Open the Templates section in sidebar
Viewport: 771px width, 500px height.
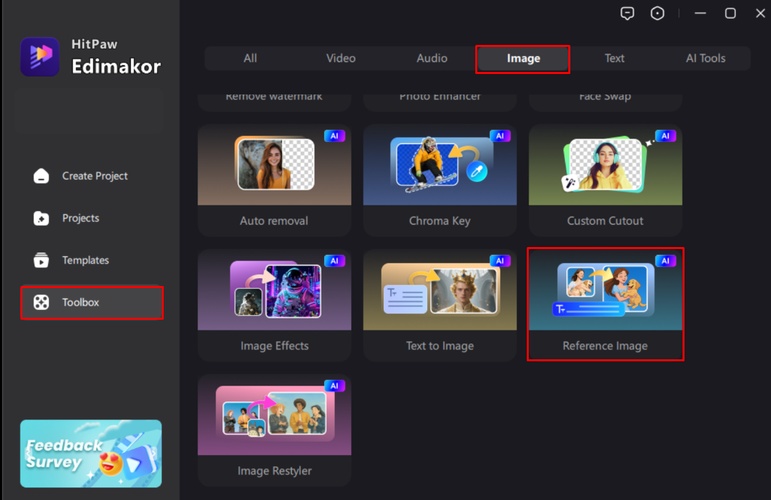[x=85, y=260]
